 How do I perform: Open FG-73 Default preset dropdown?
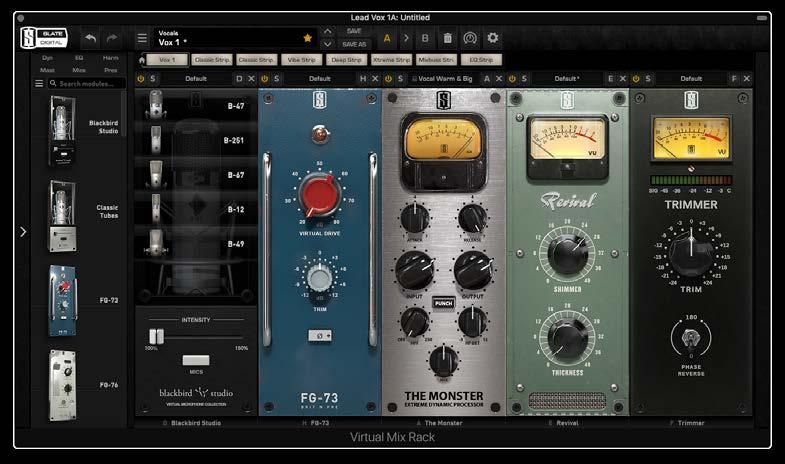point(319,79)
